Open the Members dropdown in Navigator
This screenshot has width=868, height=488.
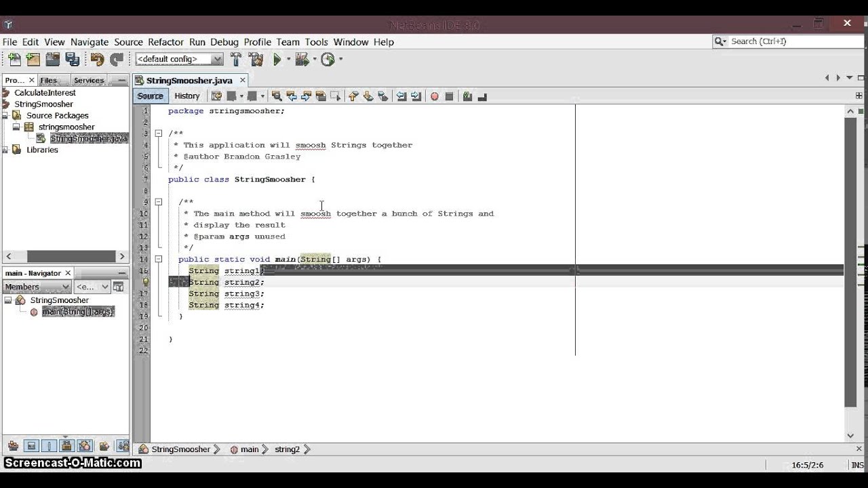pos(37,287)
